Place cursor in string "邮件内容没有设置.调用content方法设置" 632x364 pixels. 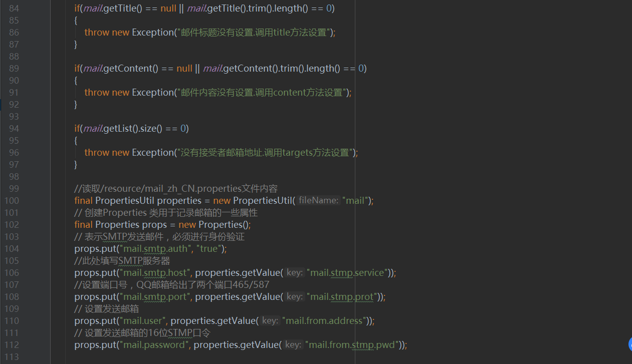pos(262,92)
